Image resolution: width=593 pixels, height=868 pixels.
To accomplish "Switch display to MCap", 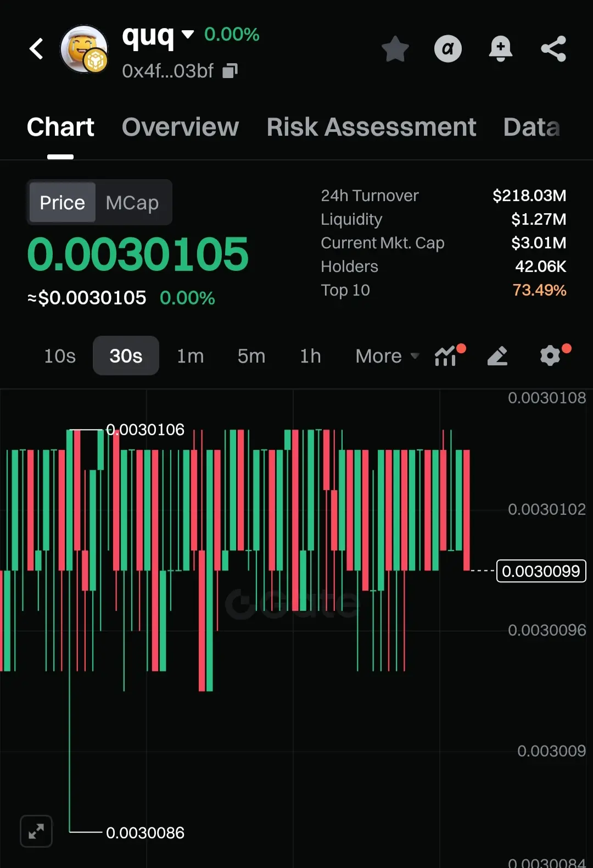I will (132, 203).
